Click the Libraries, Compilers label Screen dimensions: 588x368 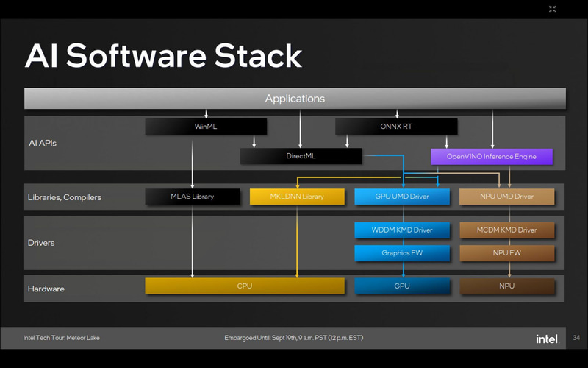(65, 197)
